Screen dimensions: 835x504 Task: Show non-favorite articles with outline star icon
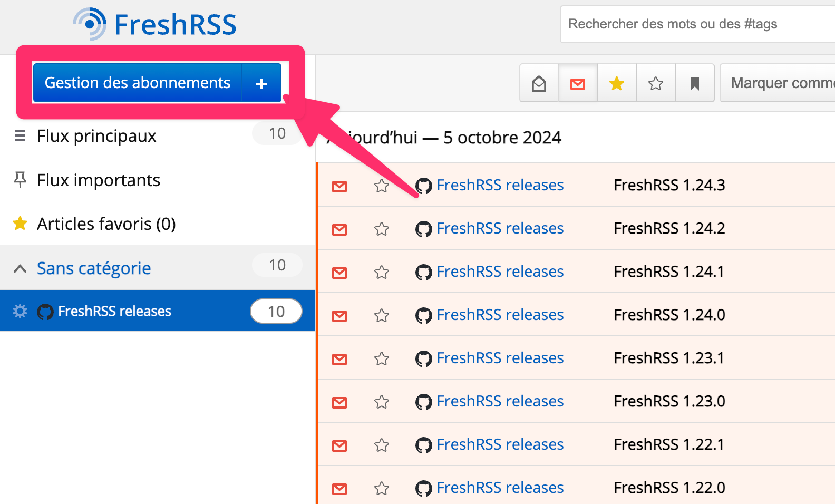click(x=656, y=83)
